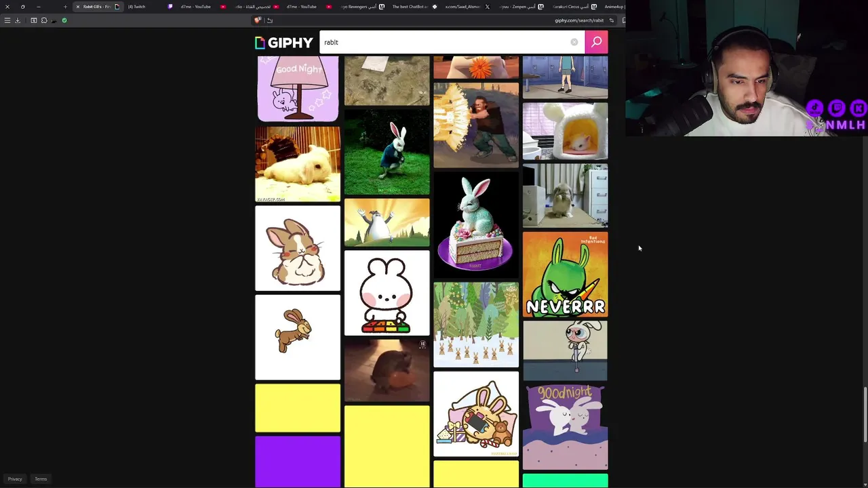Close the Rabit GIFs tab

pyautogui.click(x=78, y=7)
